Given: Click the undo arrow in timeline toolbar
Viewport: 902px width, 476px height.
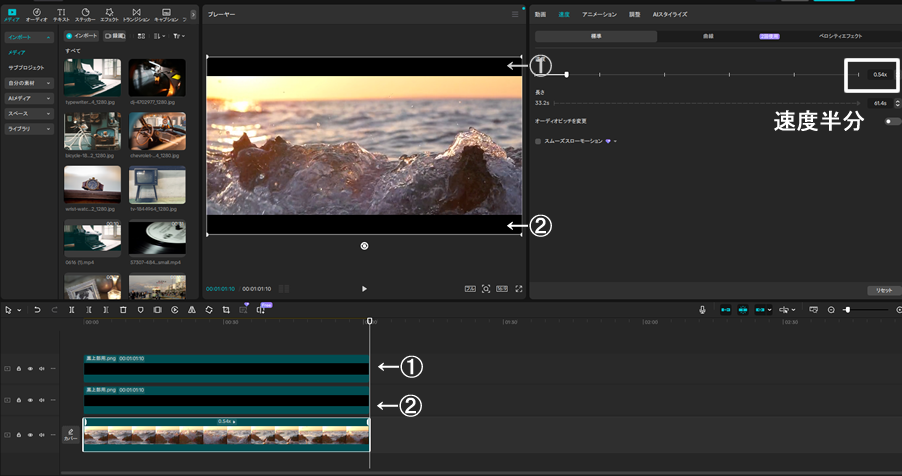Looking at the screenshot, I should [37, 310].
